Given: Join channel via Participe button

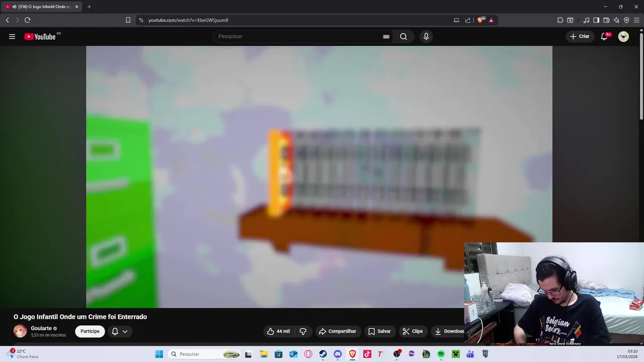Looking at the screenshot, I should tap(90, 331).
